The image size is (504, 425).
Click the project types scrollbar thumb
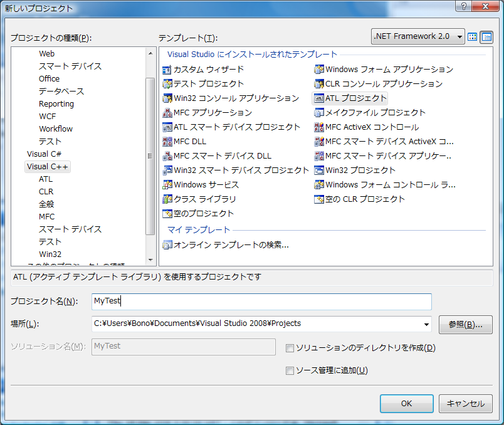tap(150, 156)
